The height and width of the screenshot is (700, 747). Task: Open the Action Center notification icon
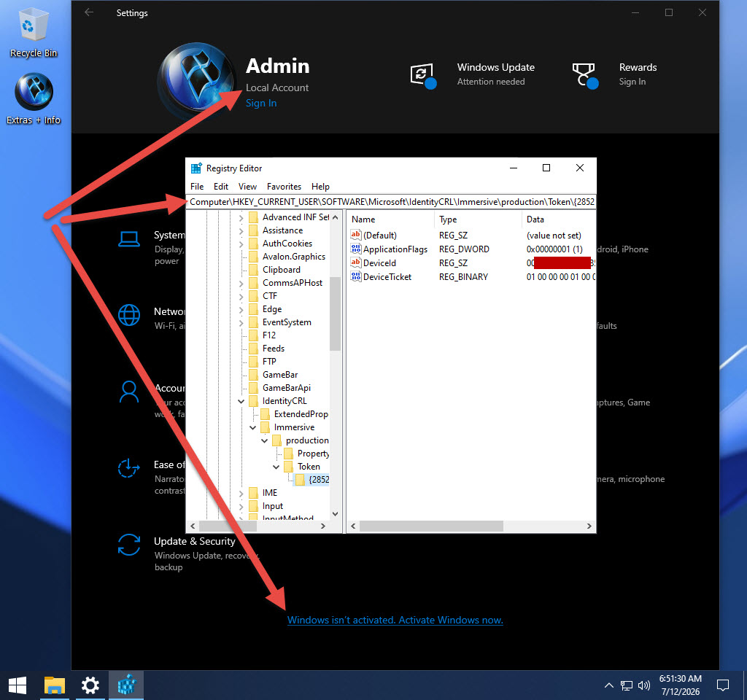click(723, 685)
